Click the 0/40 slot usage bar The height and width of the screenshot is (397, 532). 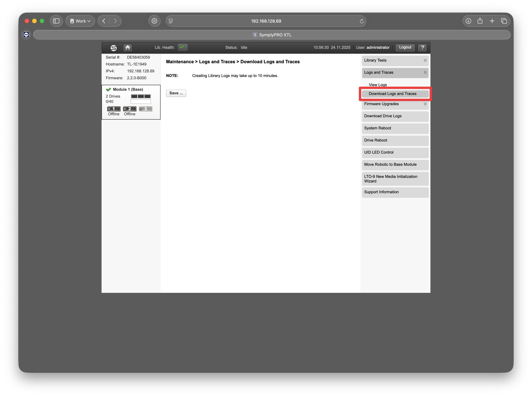pyautogui.click(x=141, y=102)
